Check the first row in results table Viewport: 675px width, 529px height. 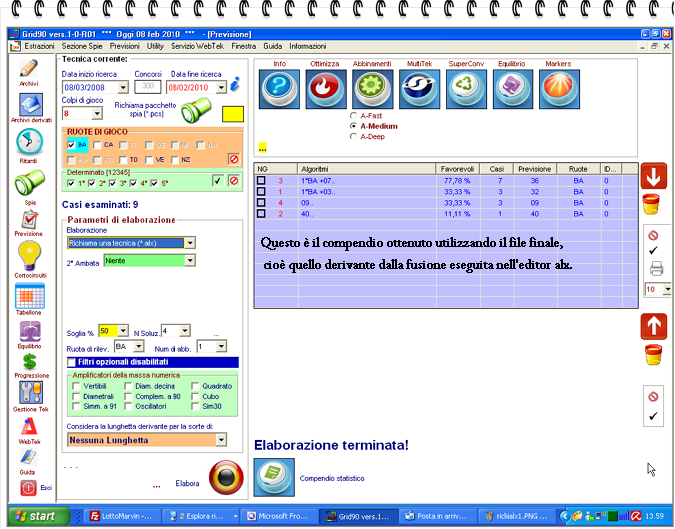pyautogui.click(x=261, y=181)
